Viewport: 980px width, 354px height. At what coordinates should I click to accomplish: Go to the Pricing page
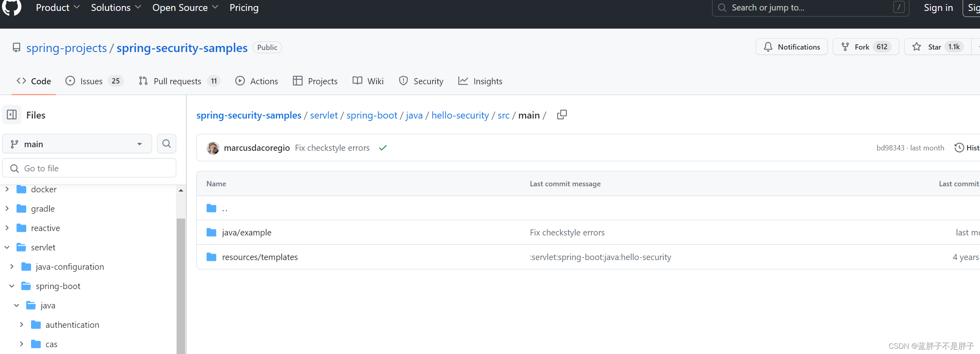244,8
